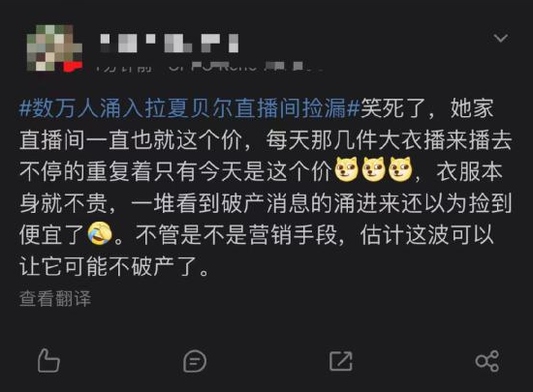The width and height of the screenshot is (533, 392).
Task: Open the poster's pixelated avatar
Action: click(x=54, y=47)
